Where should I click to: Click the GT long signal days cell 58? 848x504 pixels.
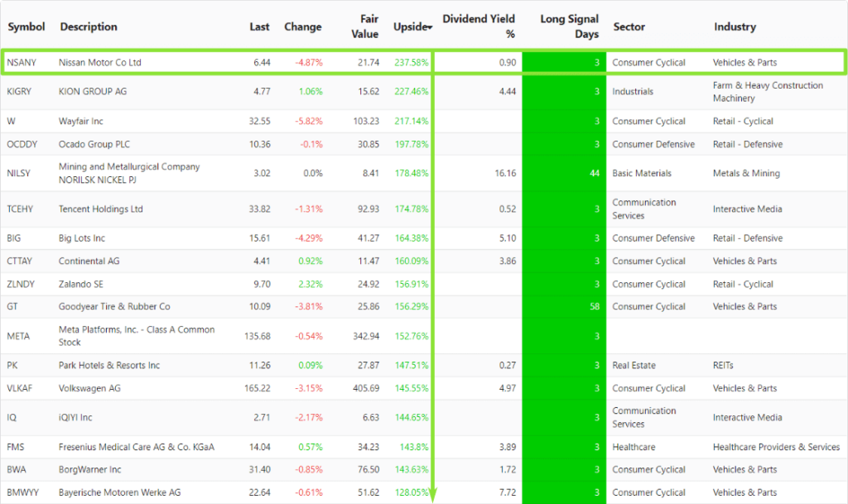pyautogui.click(x=564, y=306)
